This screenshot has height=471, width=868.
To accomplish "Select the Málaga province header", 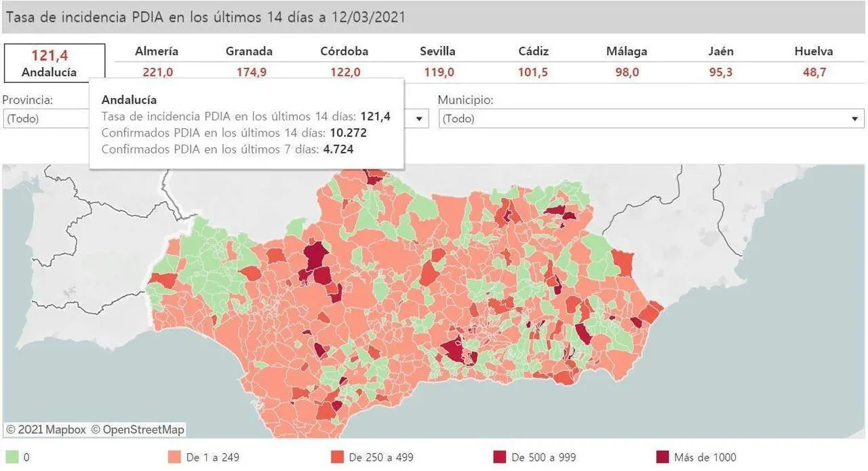I will pyautogui.click(x=627, y=52).
